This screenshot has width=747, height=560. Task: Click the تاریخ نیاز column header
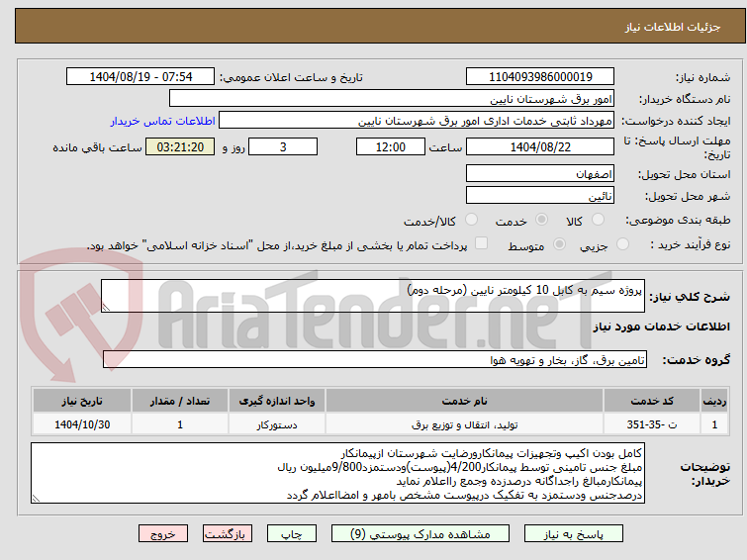point(82,401)
